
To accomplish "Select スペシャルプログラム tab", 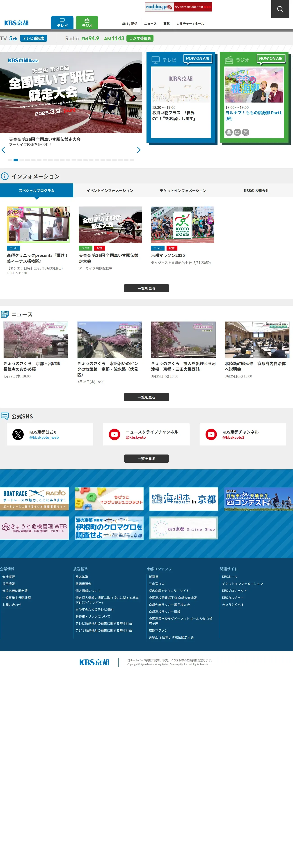I will tap(37, 190).
